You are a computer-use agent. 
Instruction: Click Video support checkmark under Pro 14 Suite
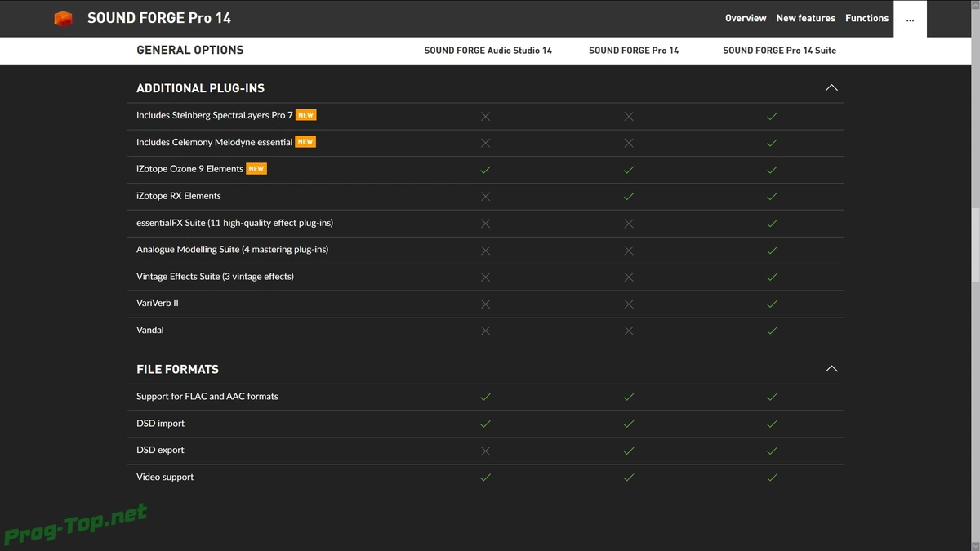(772, 478)
